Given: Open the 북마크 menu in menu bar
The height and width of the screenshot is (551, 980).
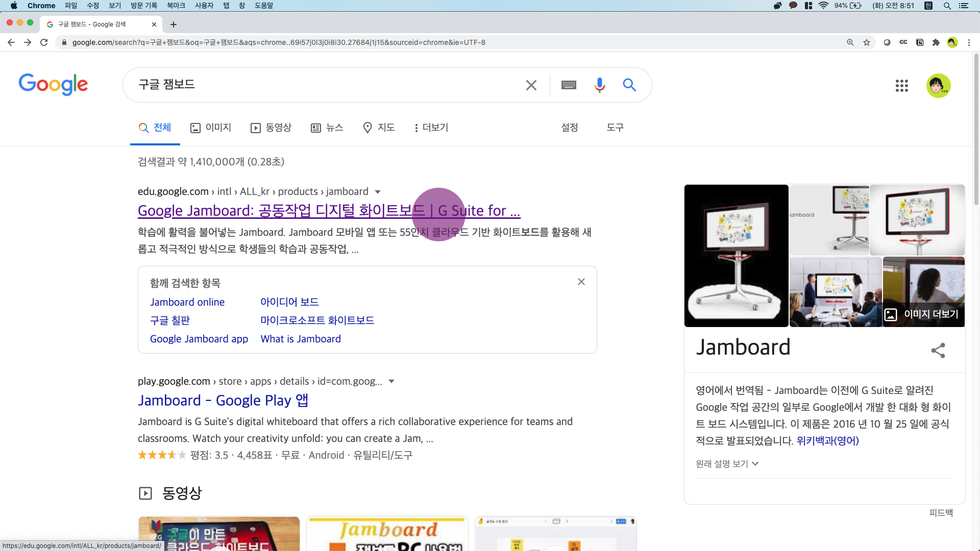Looking at the screenshot, I should click(176, 6).
